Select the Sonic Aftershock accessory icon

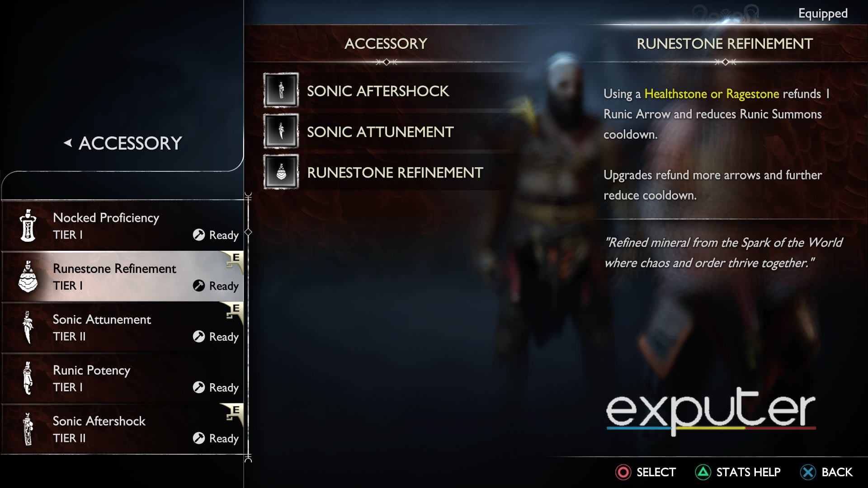coord(281,89)
